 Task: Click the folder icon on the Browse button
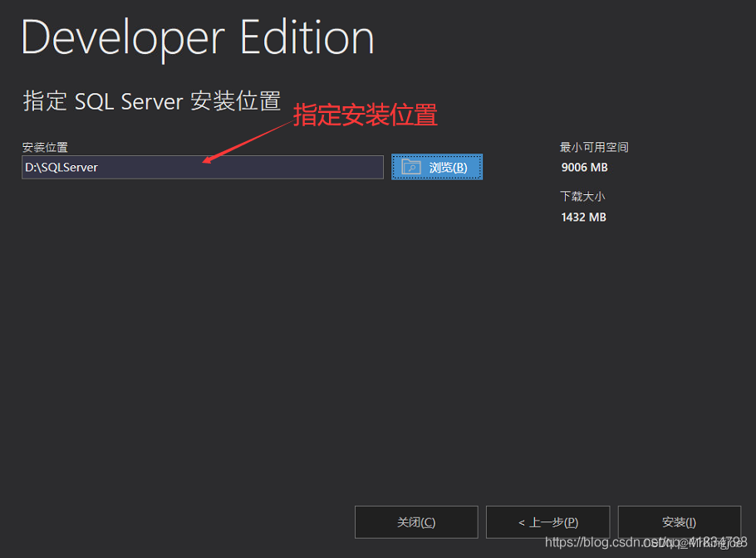(411, 167)
